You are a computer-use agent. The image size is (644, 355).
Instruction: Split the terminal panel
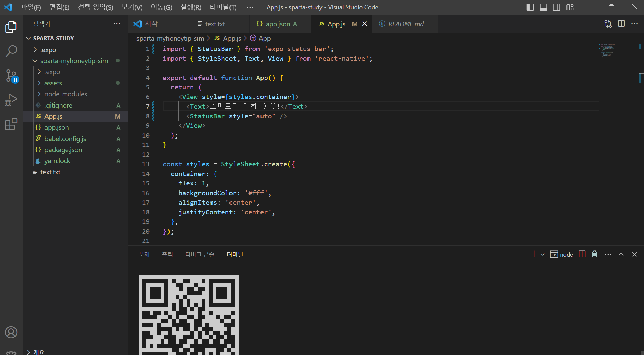[582, 254]
